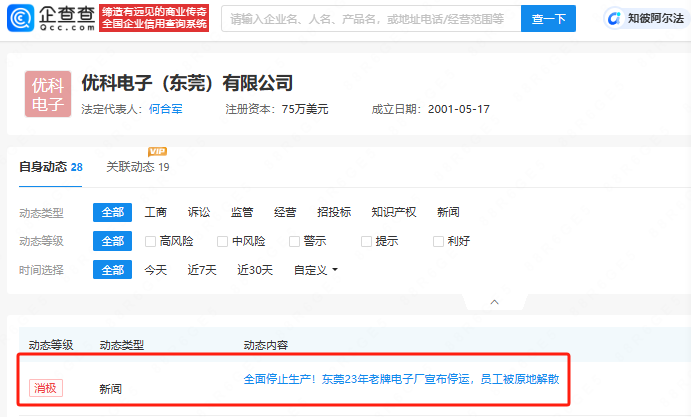Check the 警示 checkbox
691x417 pixels.
(x=294, y=241)
